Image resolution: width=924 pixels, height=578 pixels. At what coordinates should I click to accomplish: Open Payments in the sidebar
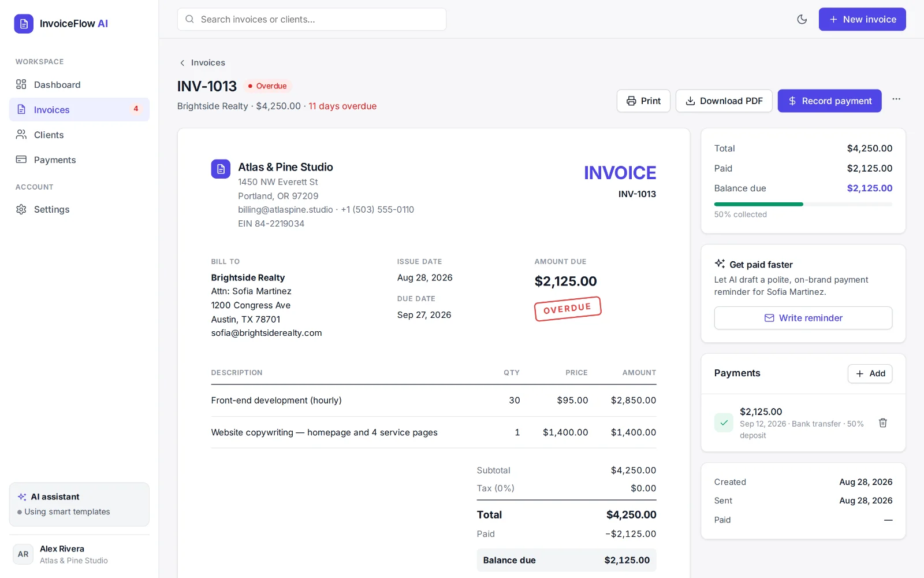coord(79,160)
